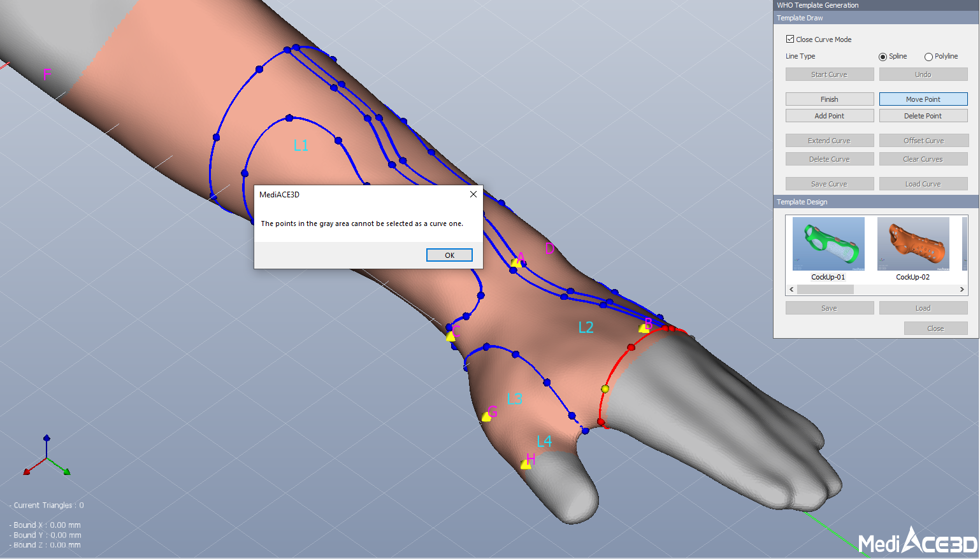980x559 pixels.
Task: Click the yellow marker at landmark H
Action: pos(526,465)
